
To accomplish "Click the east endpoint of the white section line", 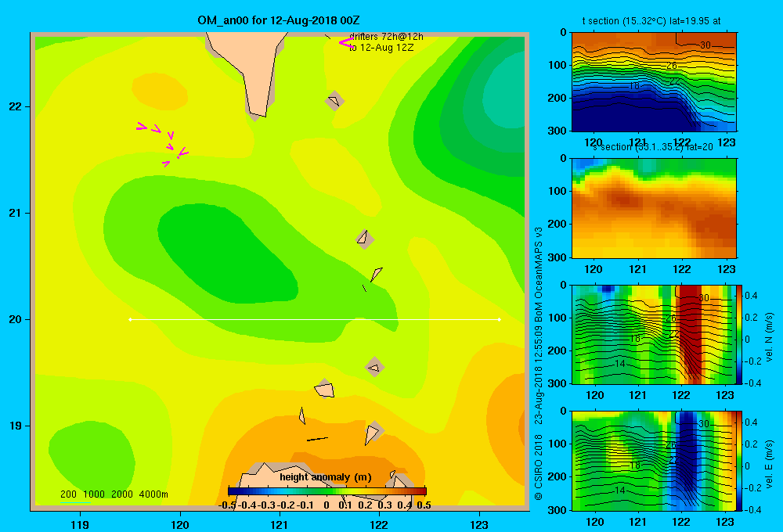I will [x=500, y=319].
